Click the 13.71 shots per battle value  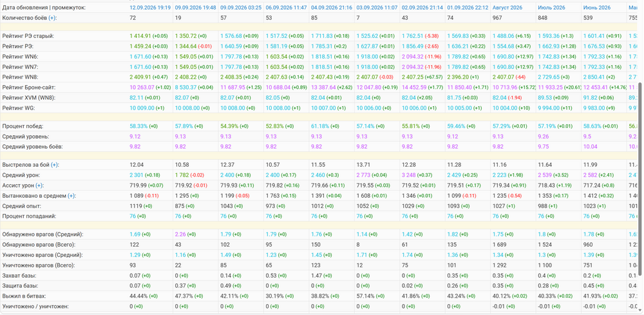pos(363,165)
